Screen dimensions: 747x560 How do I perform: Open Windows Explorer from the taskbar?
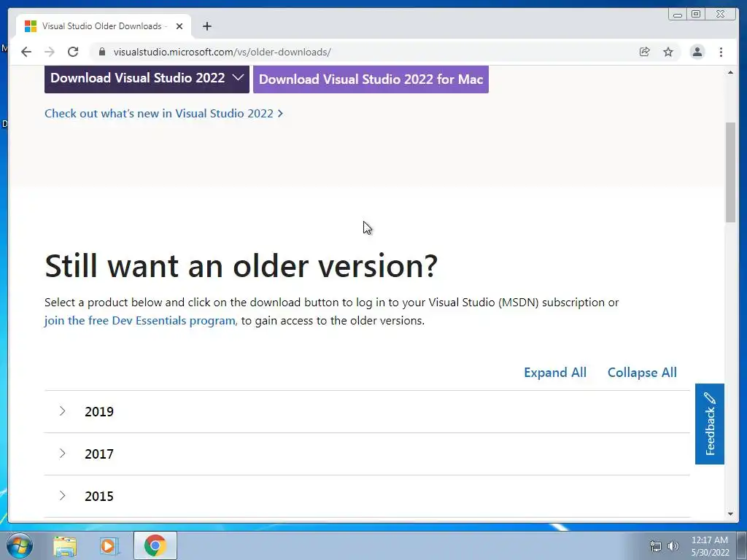pos(65,546)
